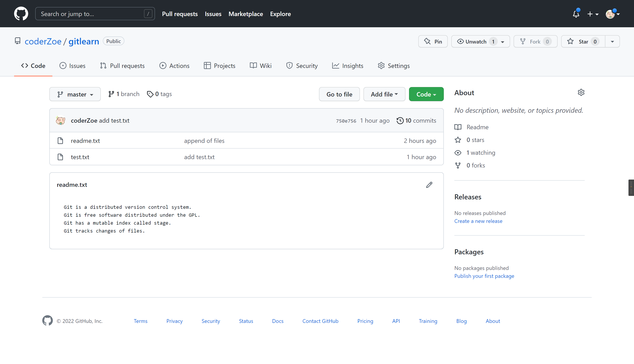Click the Search or jump to field
The image size is (634, 364).
point(95,14)
